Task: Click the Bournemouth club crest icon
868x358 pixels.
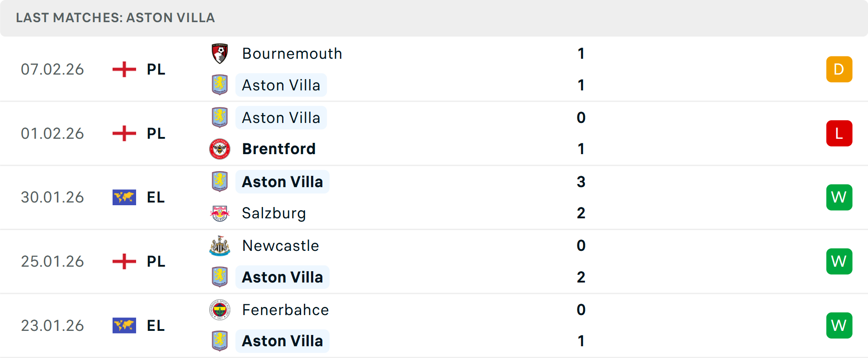Action: [x=220, y=53]
